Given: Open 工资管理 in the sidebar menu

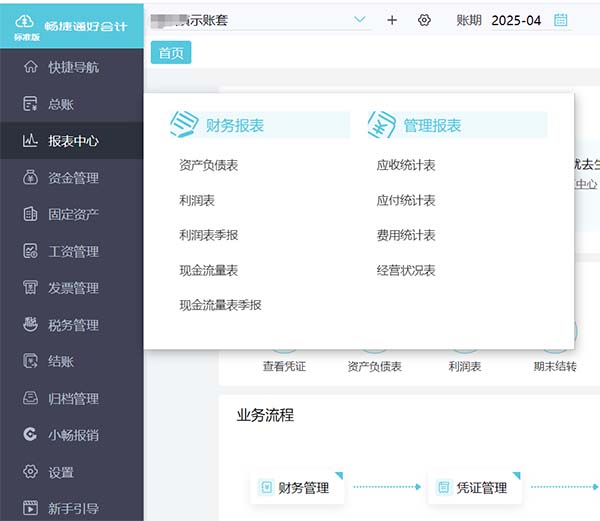Looking at the screenshot, I should tap(72, 251).
